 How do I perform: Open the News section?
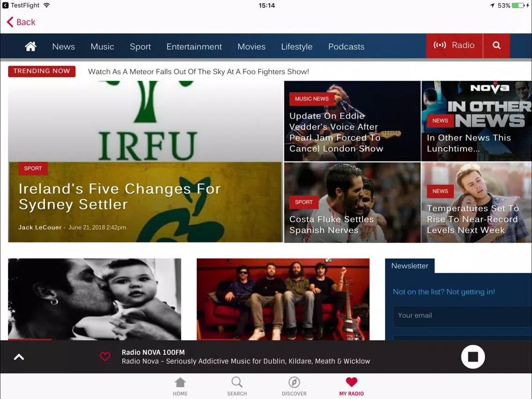[x=63, y=46]
